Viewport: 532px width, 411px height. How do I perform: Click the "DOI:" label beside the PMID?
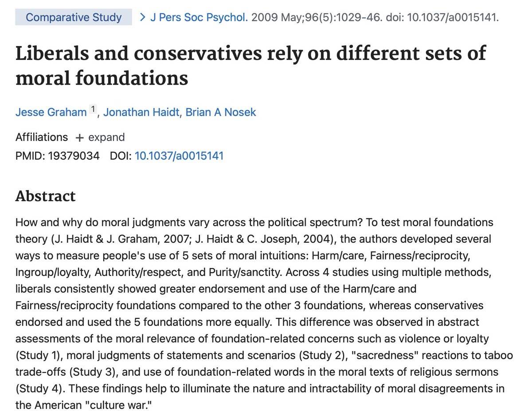121,156
